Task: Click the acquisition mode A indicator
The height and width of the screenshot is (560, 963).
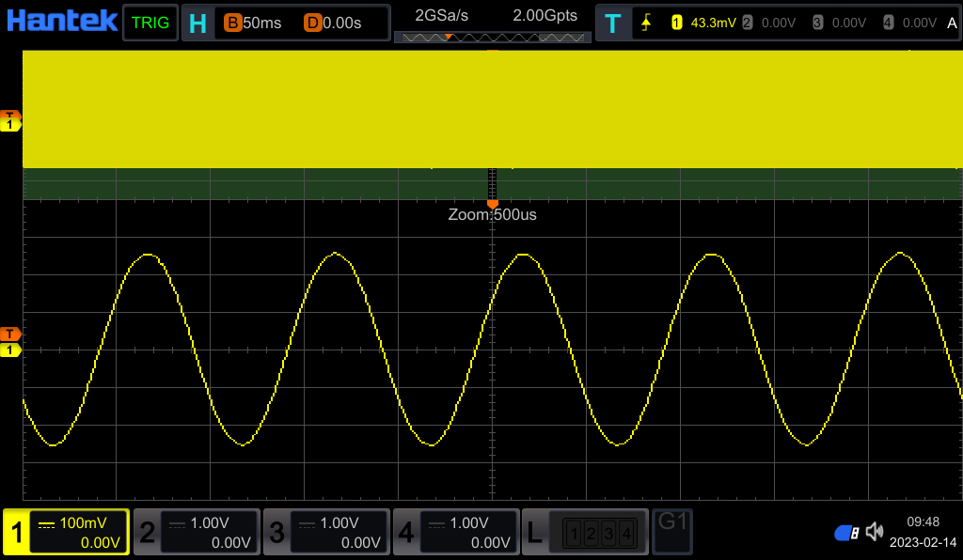Action: (x=953, y=21)
